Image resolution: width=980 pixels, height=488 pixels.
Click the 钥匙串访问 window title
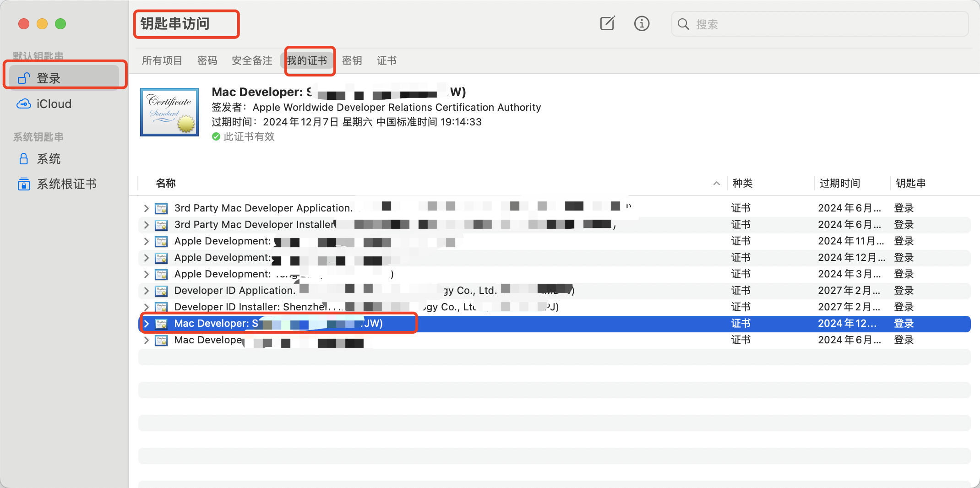click(x=175, y=24)
